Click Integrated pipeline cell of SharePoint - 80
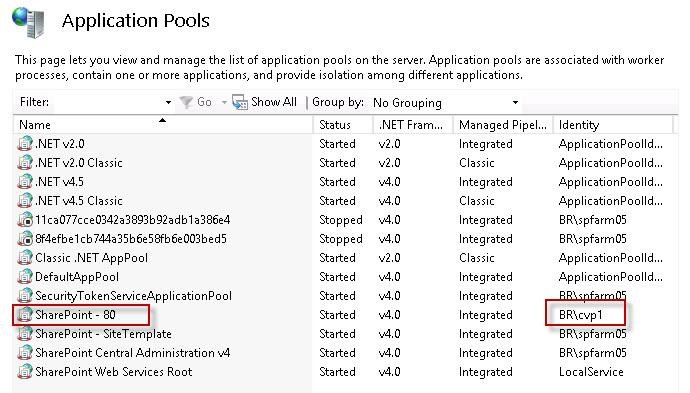The image size is (690, 393). 485,315
